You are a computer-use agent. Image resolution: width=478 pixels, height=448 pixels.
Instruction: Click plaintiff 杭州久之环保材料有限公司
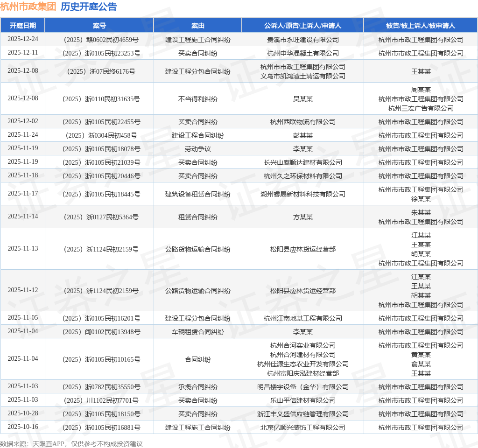(x=302, y=176)
